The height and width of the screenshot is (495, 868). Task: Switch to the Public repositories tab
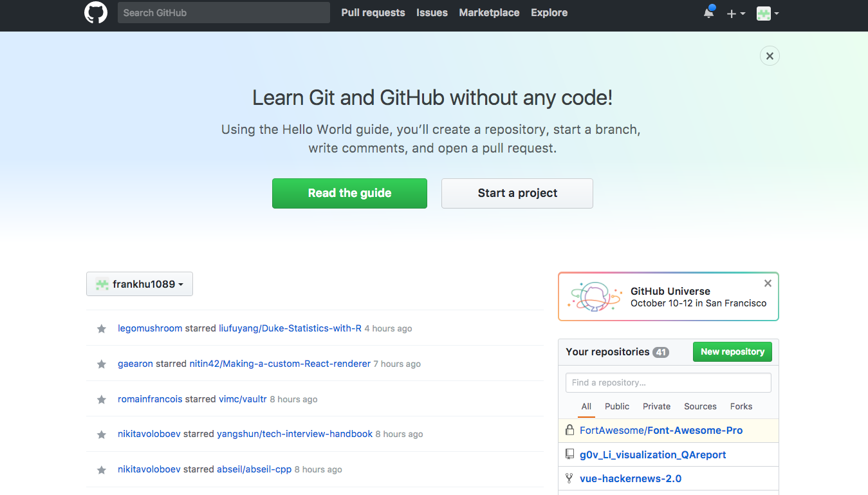[x=617, y=407]
